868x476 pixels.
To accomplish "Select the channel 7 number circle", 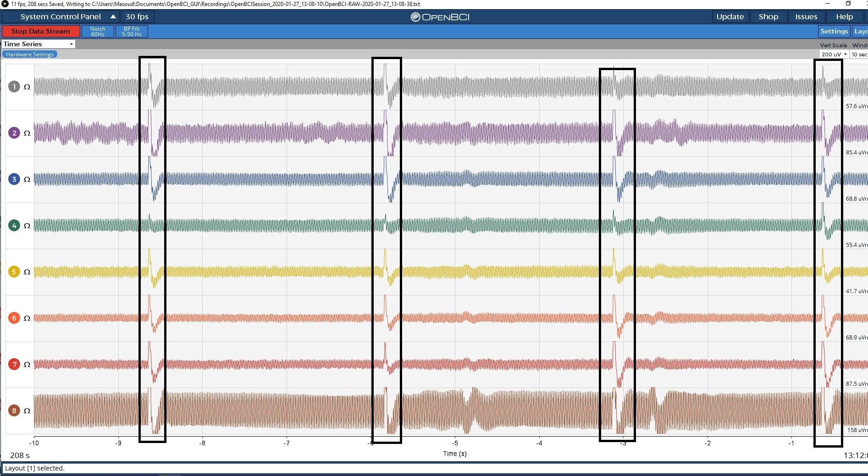I will click(x=14, y=364).
